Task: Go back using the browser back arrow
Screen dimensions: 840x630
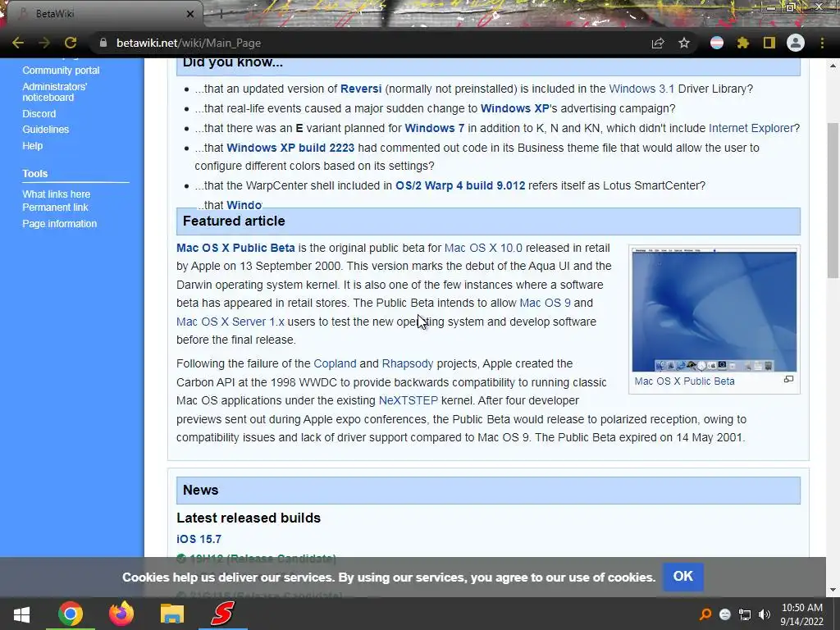Action: pos(18,43)
